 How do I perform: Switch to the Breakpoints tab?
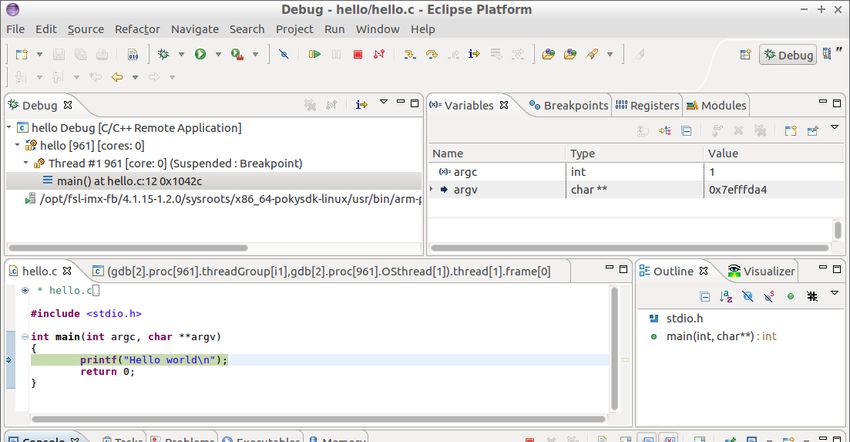pos(569,105)
